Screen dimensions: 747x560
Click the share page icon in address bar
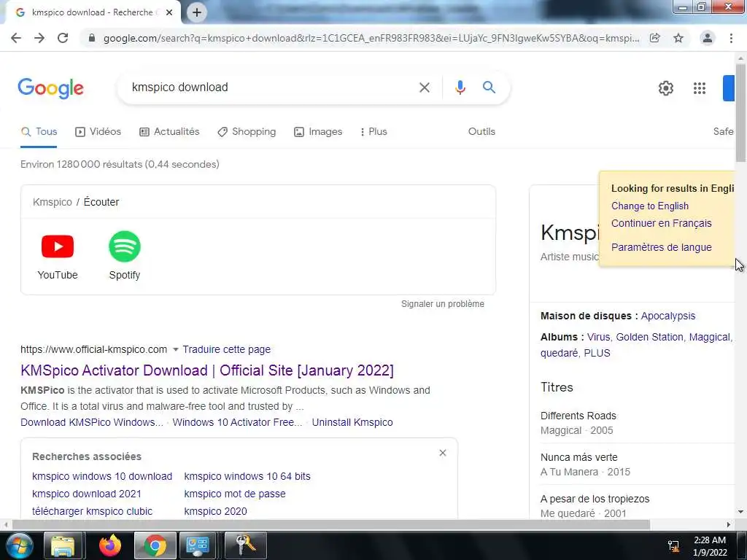click(655, 38)
